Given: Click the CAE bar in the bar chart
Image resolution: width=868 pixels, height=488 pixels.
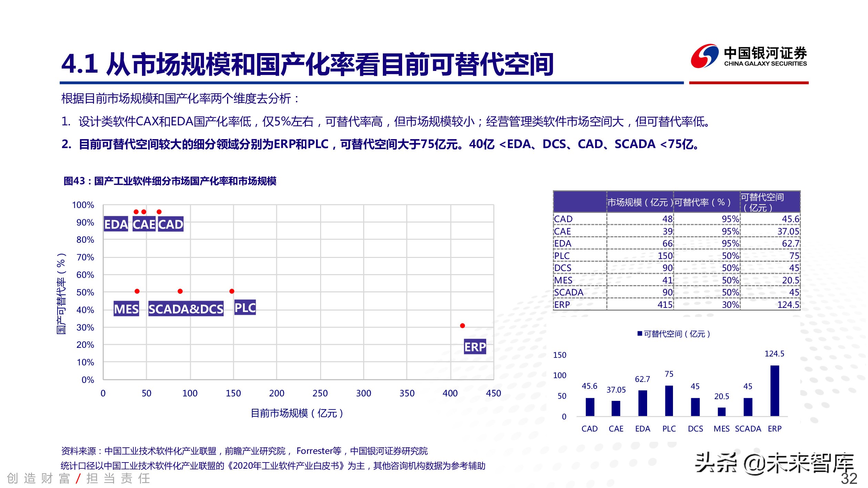Looking at the screenshot, I should pyautogui.click(x=616, y=408).
